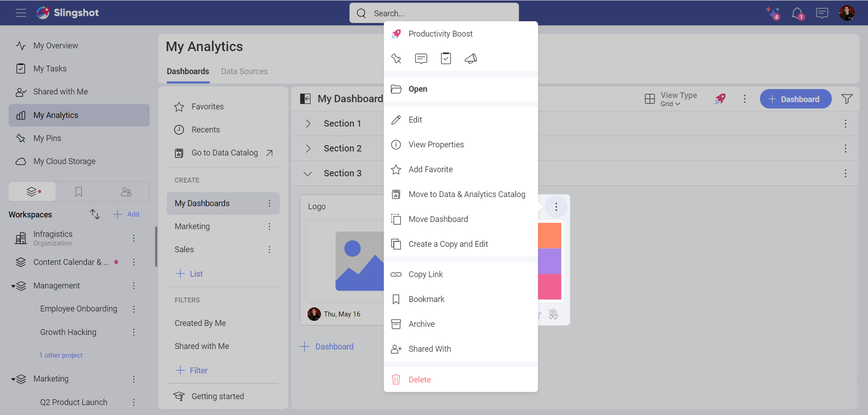
Task: Click the announce megaphone icon
Action: [471, 59]
